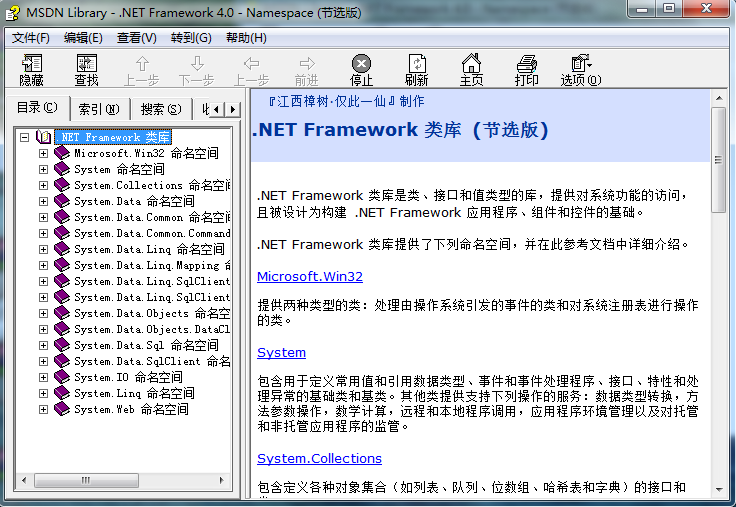Select the 'System.Data.Sql 命名空间' tree label
736x507 pixels.
[146, 346]
